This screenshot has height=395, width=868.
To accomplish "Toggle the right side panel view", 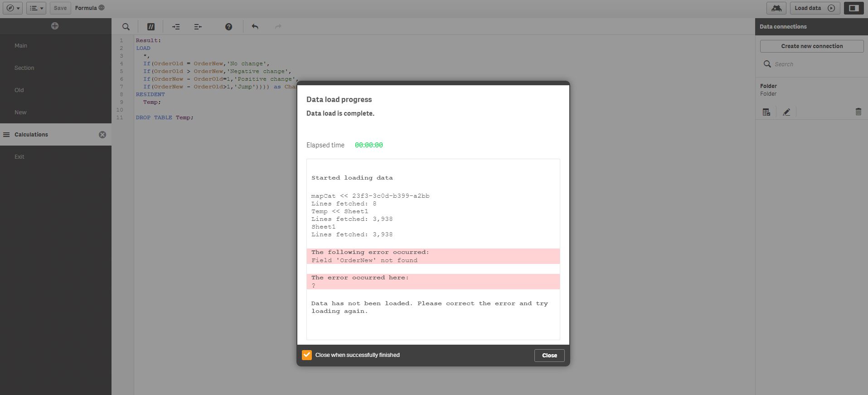I will pos(854,8).
